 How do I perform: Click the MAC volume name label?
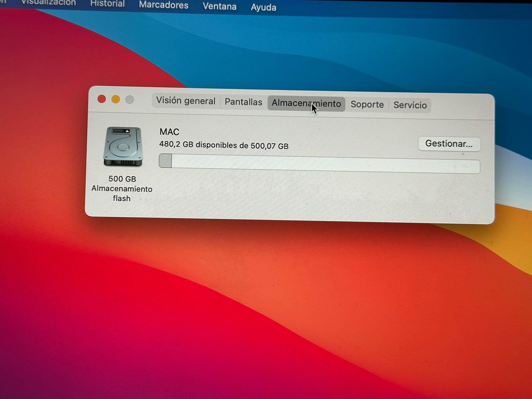[169, 132]
